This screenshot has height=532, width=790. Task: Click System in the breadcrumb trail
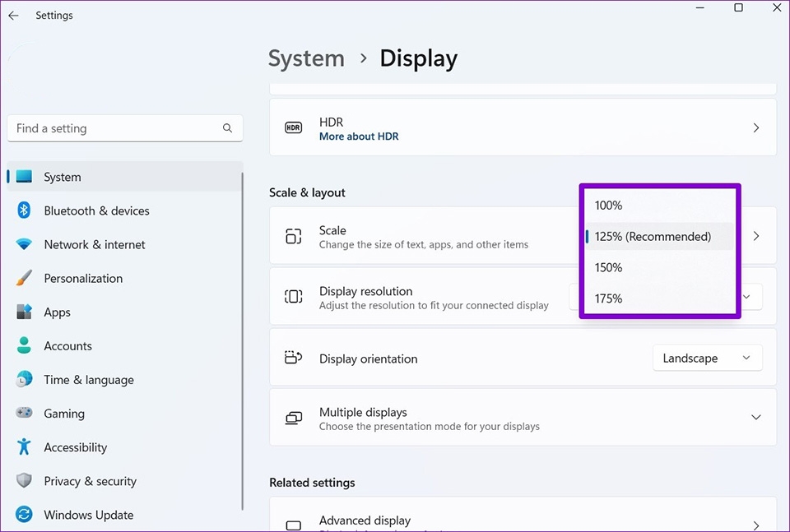[x=306, y=58]
